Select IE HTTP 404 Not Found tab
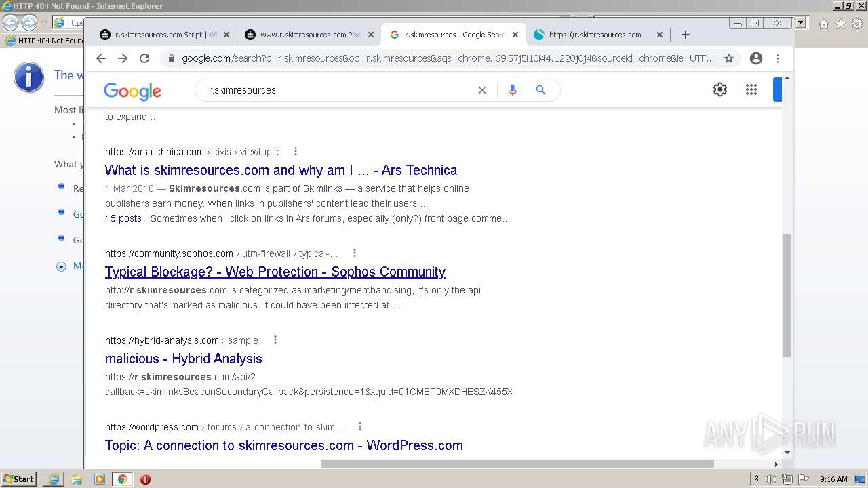Image resolution: width=868 pixels, height=488 pixels. click(x=44, y=41)
